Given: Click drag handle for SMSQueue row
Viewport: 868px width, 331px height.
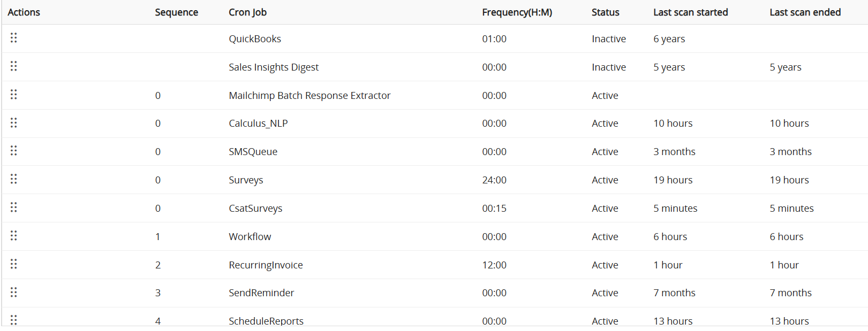Looking at the screenshot, I should [14, 151].
